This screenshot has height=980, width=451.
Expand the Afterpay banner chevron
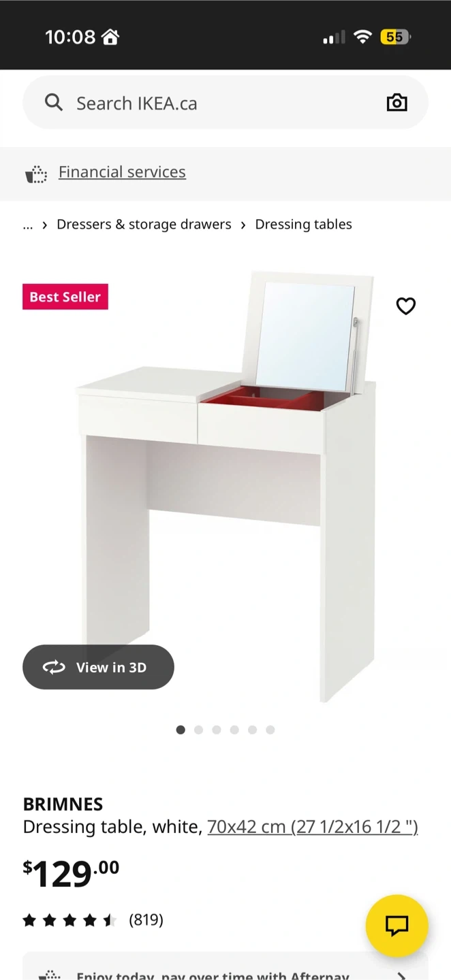(x=401, y=975)
